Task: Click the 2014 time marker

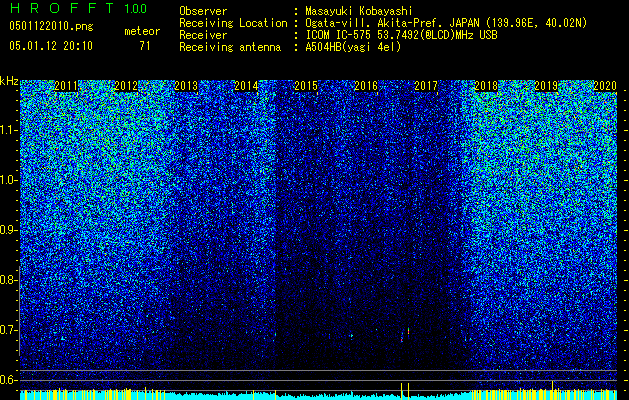Action: pyautogui.click(x=246, y=86)
